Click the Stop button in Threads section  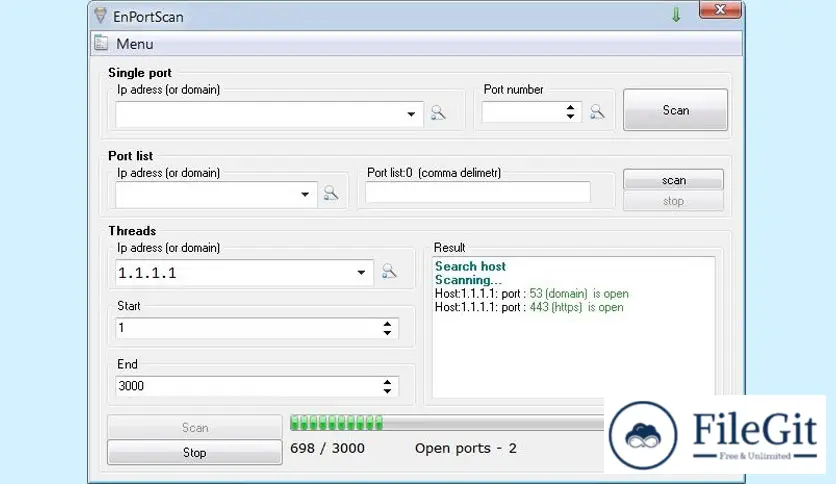(x=195, y=453)
